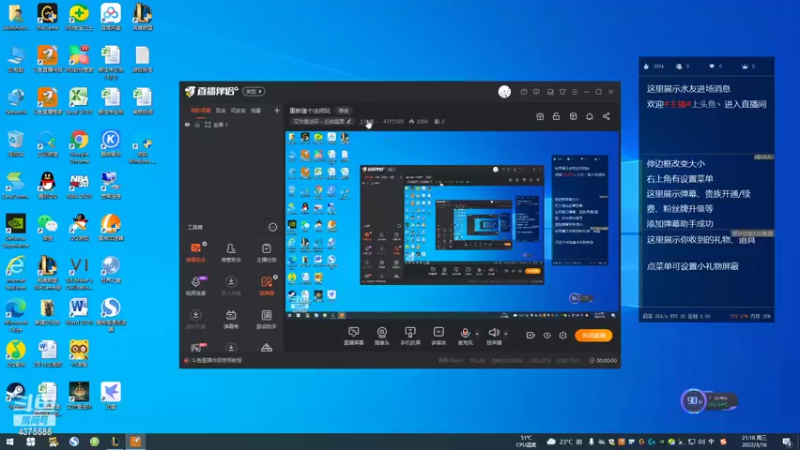Add a new scene with plus icon
This screenshot has height=450, width=800.
277,110
